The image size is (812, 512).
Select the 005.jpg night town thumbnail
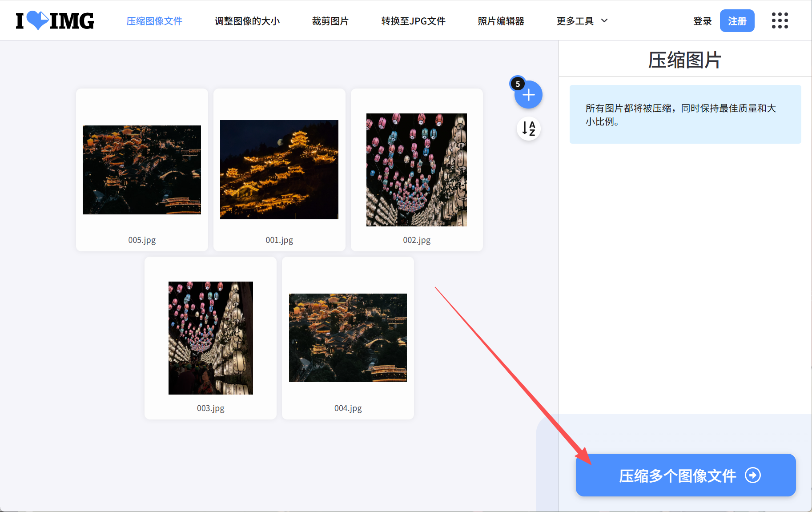click(x=141, y=170)
